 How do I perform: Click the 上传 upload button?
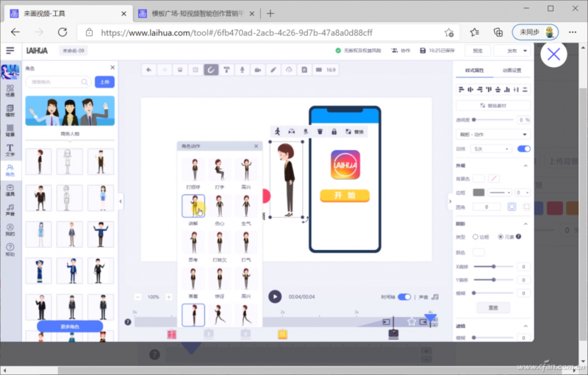104,82
